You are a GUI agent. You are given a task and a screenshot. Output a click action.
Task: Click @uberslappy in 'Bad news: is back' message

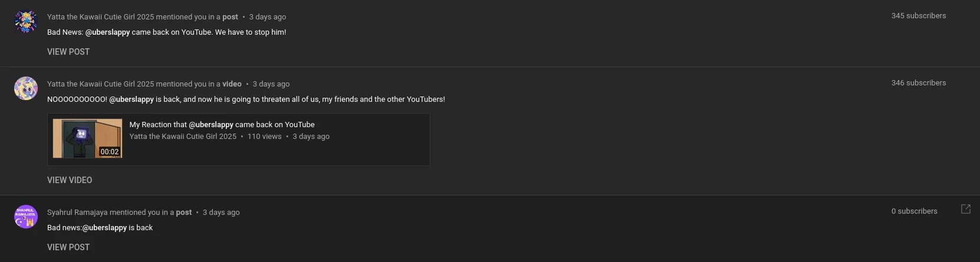click(104, 228)
